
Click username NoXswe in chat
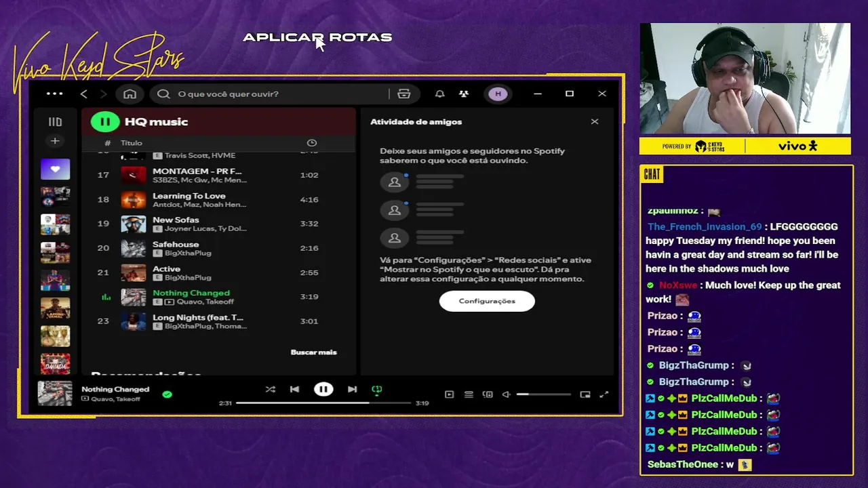pos(678,285)
